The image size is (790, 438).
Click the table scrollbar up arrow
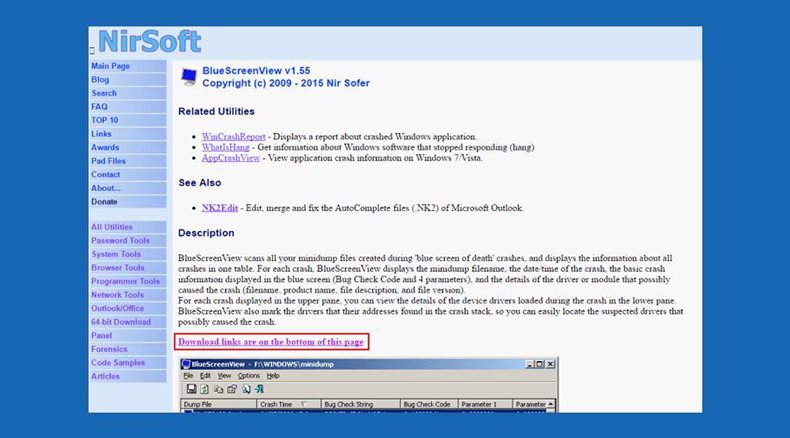(x=551, y=404)
